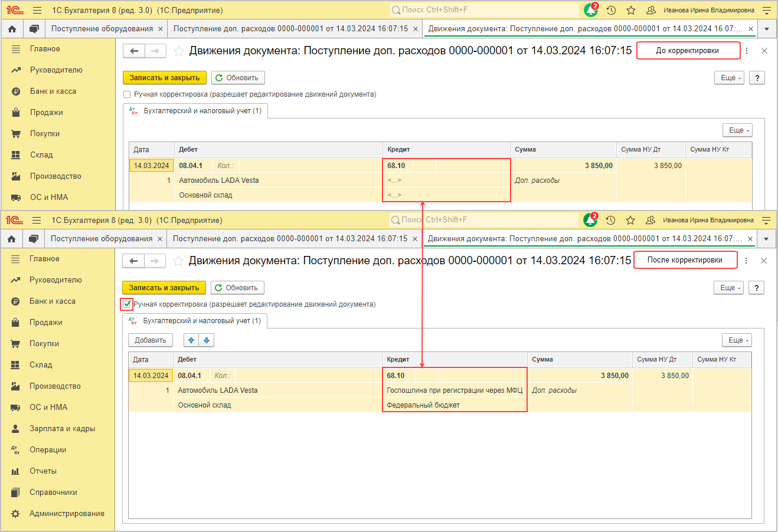Go back with left arrow in lower window
The width and height of the screenshot is (778, 532).
133,261
